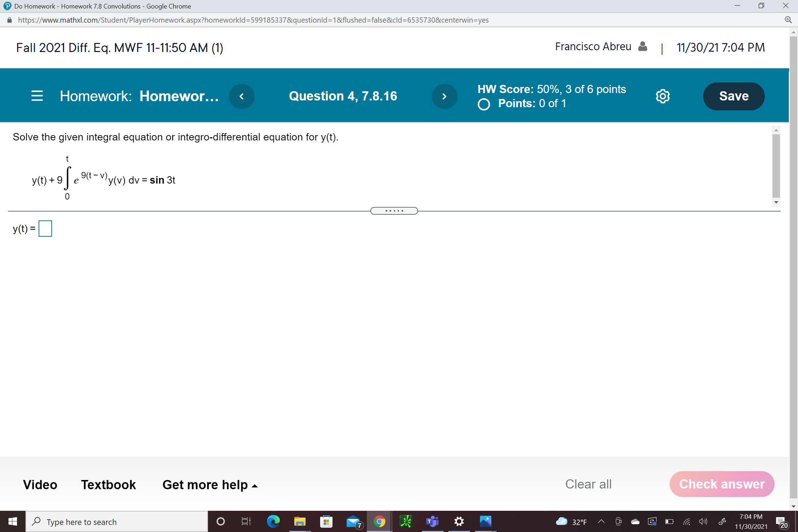The height and width of the screenshot is (532, 798).
Task: Click the Check answer button
Action: pos(722,484)
